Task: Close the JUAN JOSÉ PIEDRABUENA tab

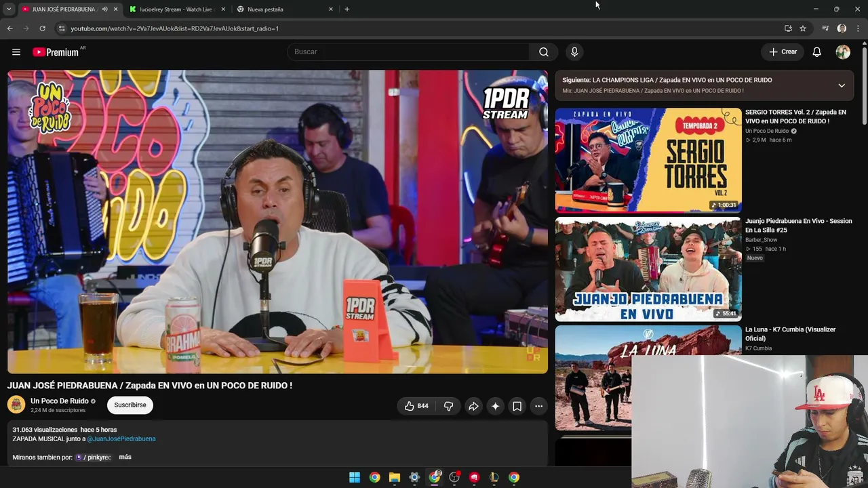Action: [116, 9]
